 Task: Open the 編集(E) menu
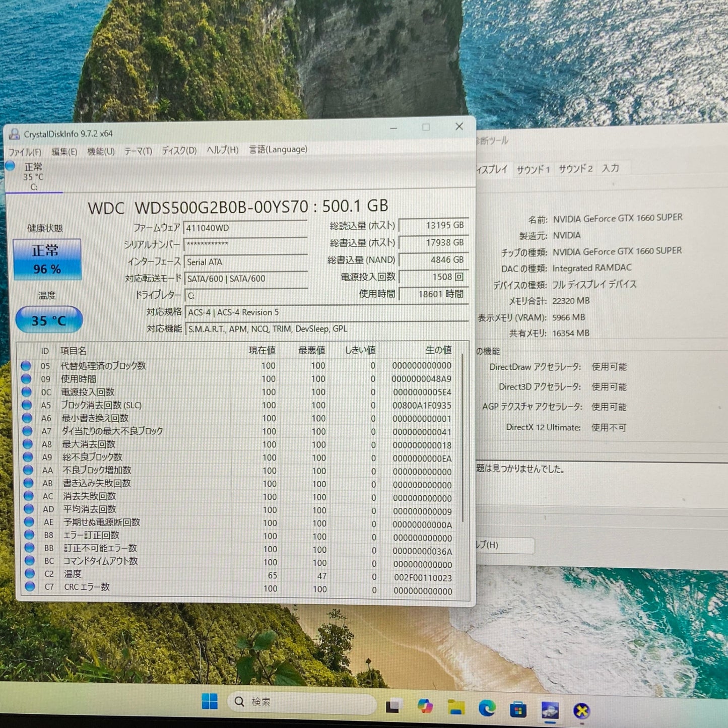click(64, 152)
